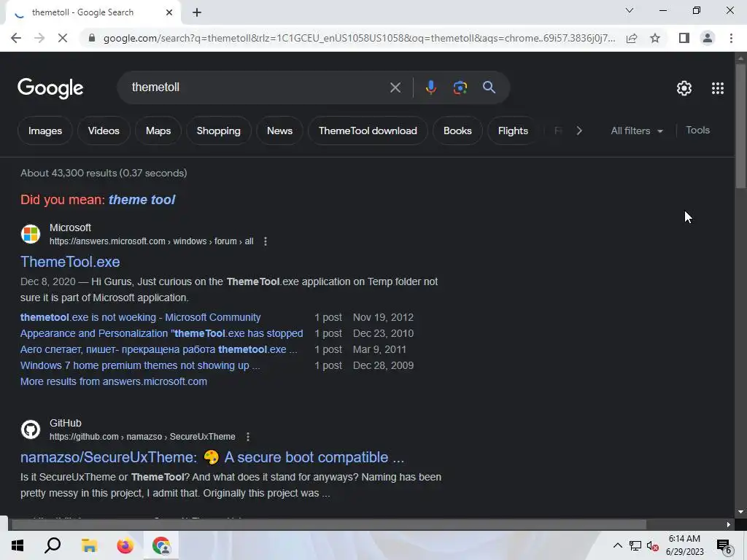
Task: Click the github.com namazso URL breadcrumb
Action: coord(142,437)
